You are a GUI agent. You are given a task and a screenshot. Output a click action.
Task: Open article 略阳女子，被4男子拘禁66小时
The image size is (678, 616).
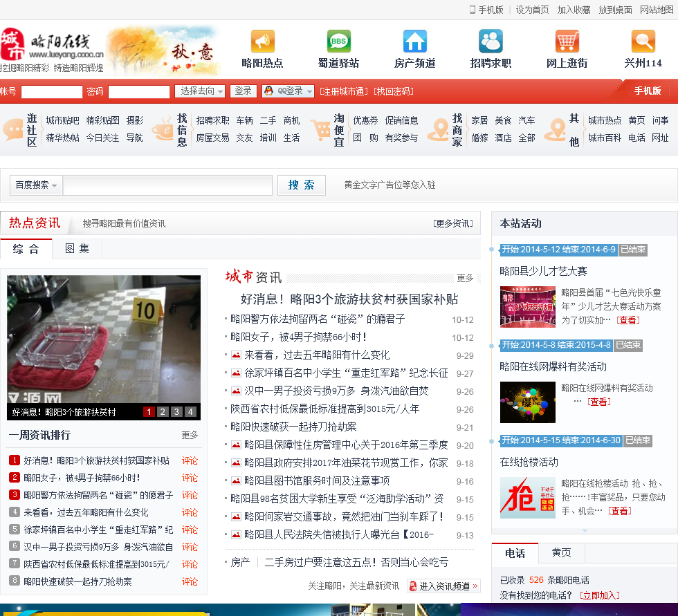point(298,337)
